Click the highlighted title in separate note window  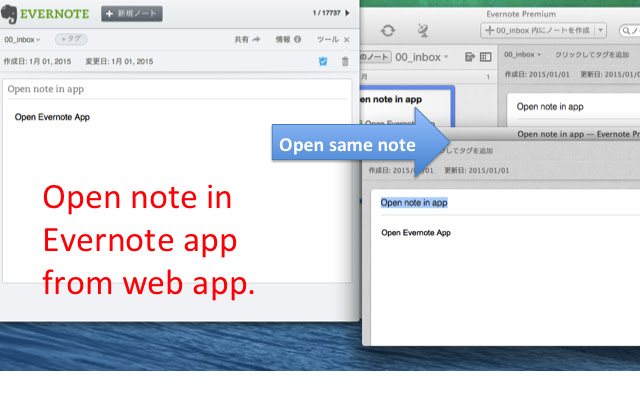(x=414, y=203)
